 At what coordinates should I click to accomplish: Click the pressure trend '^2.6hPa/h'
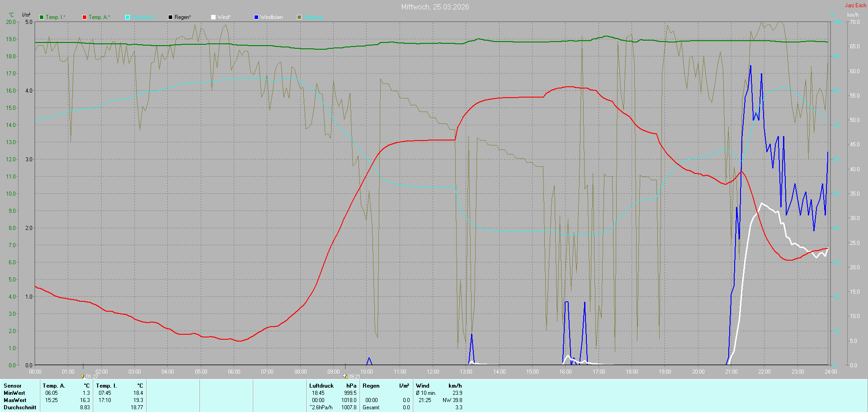(321, 407)
